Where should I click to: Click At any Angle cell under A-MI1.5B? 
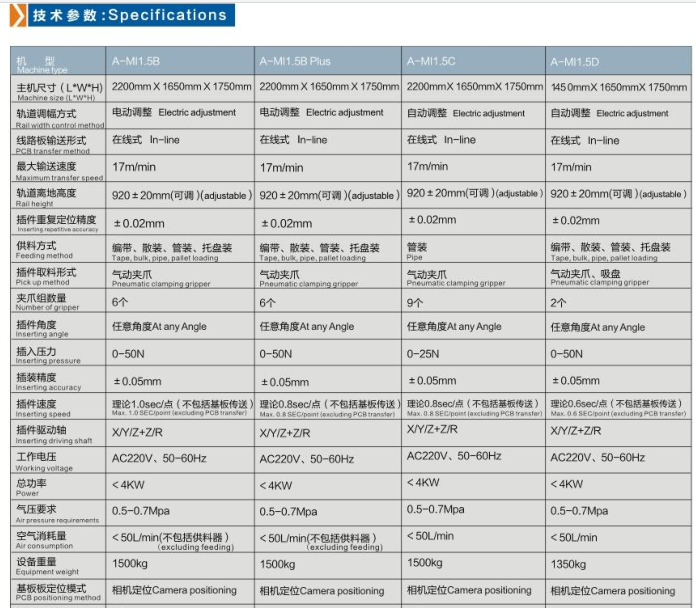tap(180, 327)
